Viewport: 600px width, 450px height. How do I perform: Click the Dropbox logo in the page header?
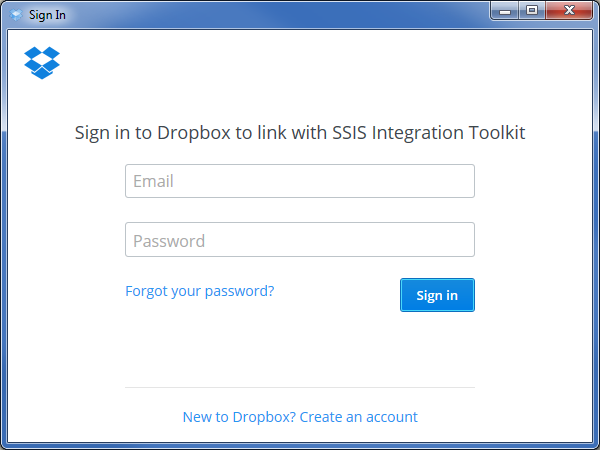[42, 63]
